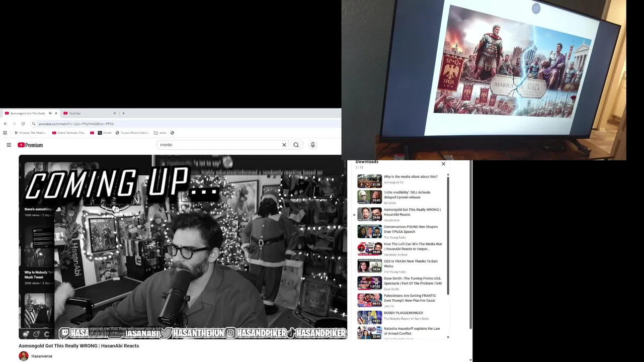The image size is (644, 362).
Task: Expand the extra bookmarks folder
Action: [x=160, y=133]
